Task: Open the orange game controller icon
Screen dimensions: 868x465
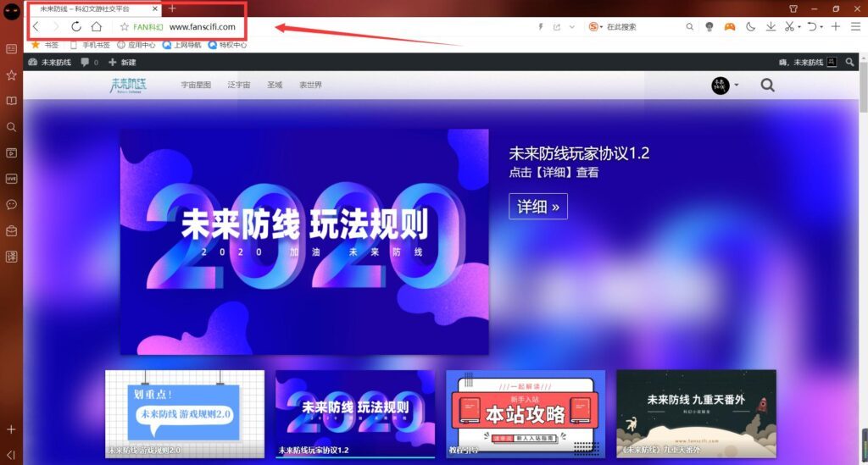Action: pos(730,26)
